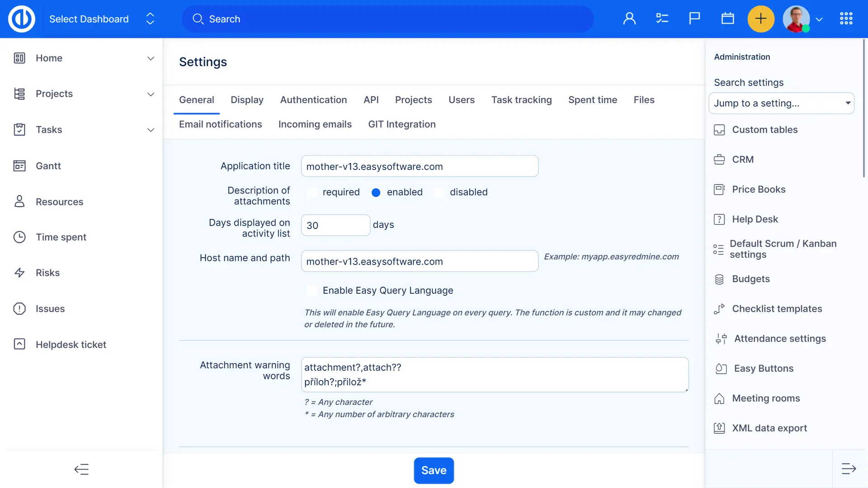Expand the Projects sidebar menu chevron
The height and width of the screenshot is (488, 868).
pos(151,94)
